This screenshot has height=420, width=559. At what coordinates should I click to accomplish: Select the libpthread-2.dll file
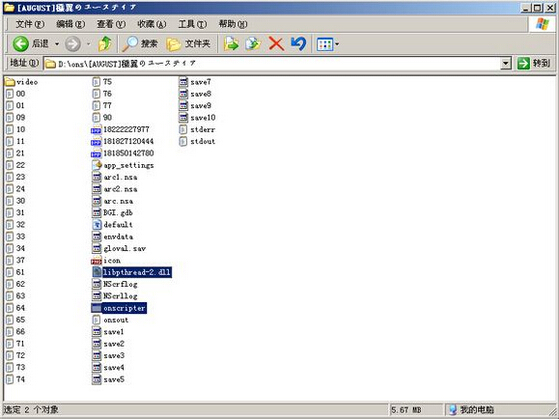pos(132,272)
